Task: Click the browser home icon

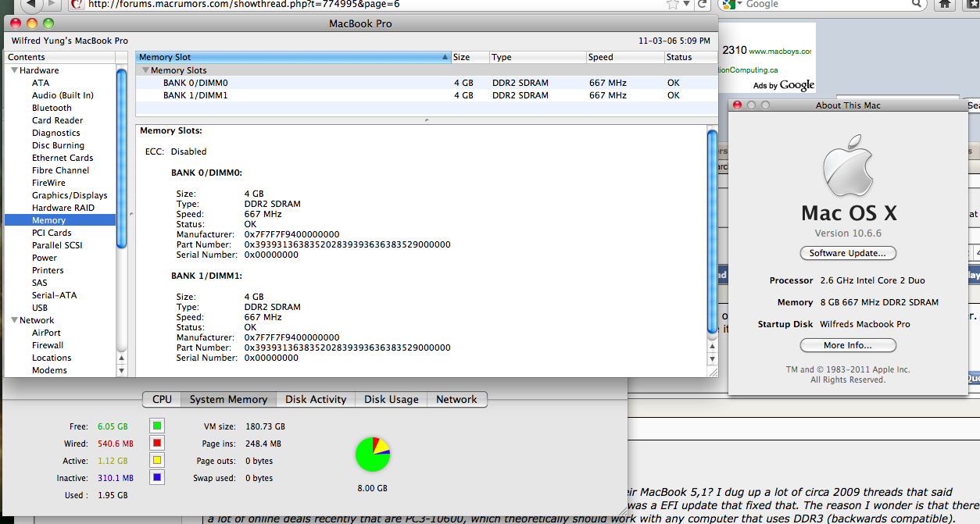Action: pos(944,4)
